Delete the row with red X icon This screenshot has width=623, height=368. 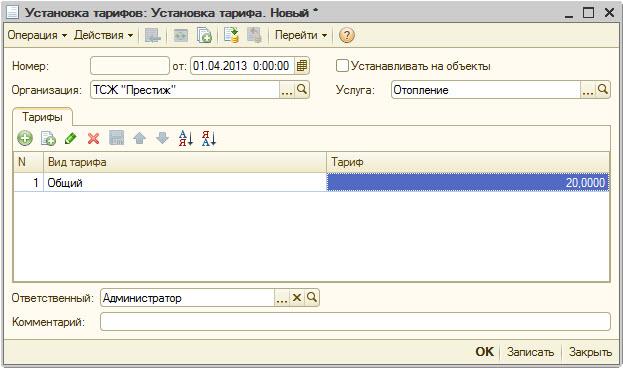tap(93, 138)
